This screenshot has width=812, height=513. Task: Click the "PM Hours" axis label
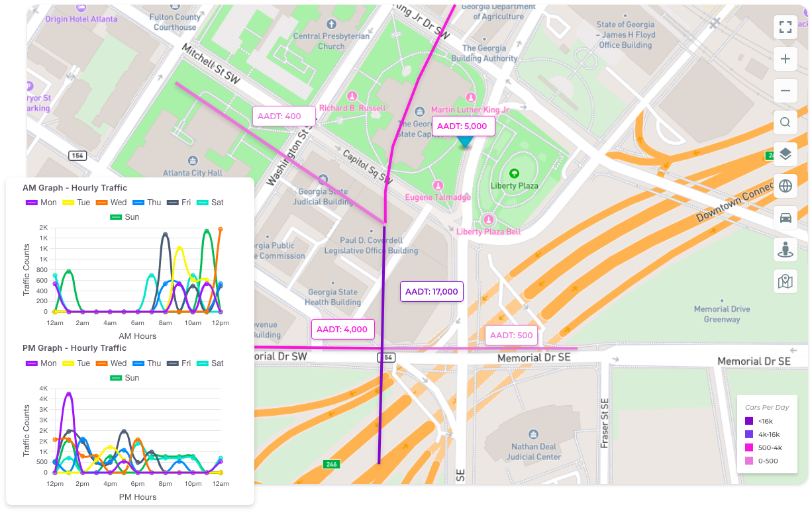[x=138, y=497]
